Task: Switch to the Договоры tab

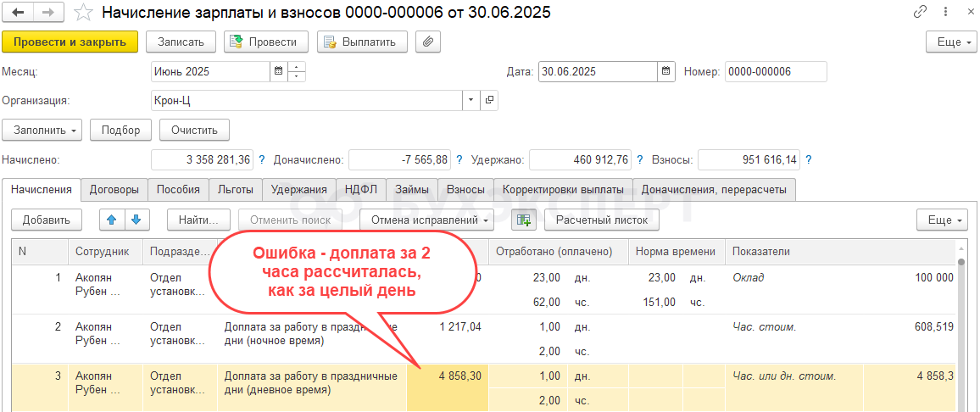Action: click(114, 189)
